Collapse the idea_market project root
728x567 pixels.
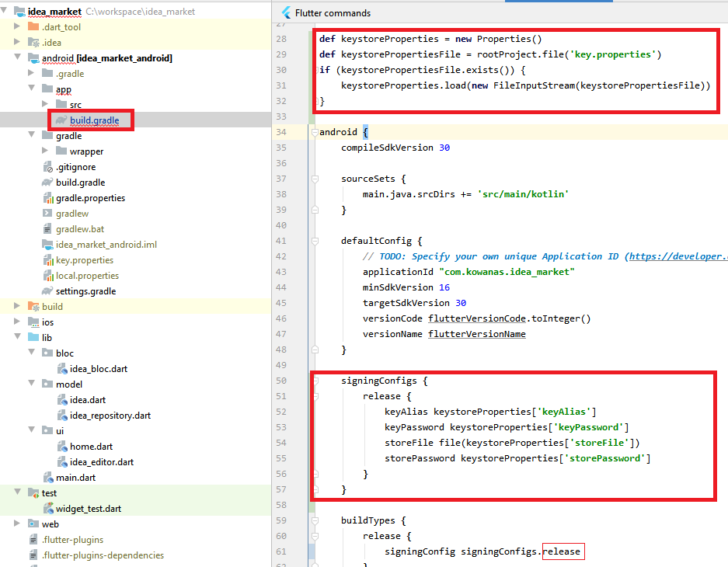pos(4,10)
